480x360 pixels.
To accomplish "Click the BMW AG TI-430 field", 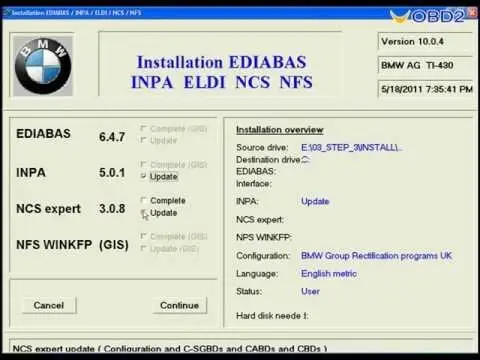I will tap(425, 65).
